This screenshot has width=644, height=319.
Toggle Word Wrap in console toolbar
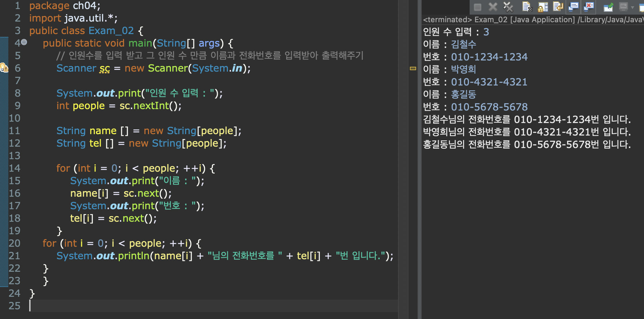558,7
